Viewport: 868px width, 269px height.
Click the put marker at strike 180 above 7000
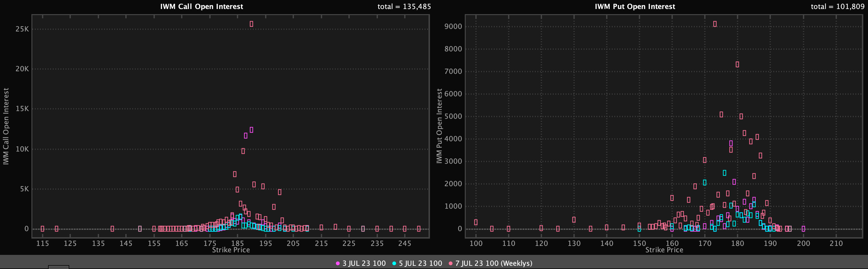point(737,65)
